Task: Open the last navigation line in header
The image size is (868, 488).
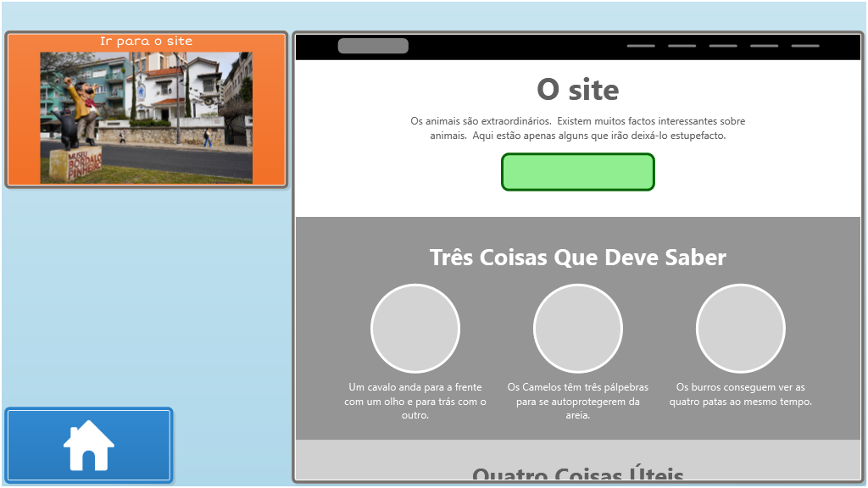Action: tap(805, 46)
